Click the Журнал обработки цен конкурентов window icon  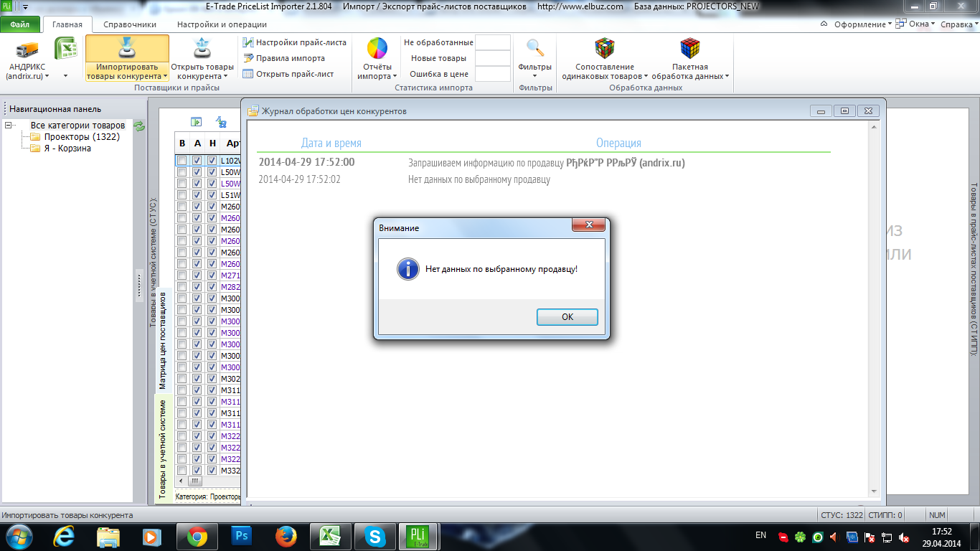point(253,111)
